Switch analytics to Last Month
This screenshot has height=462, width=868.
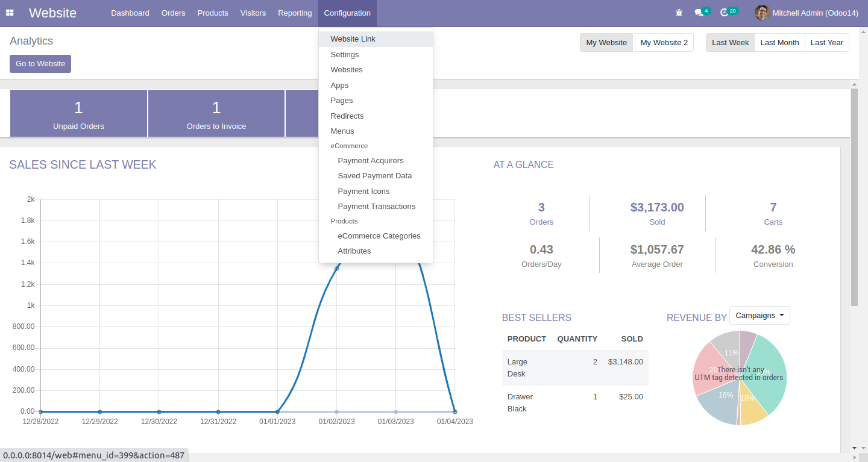(x=779, y=42)
